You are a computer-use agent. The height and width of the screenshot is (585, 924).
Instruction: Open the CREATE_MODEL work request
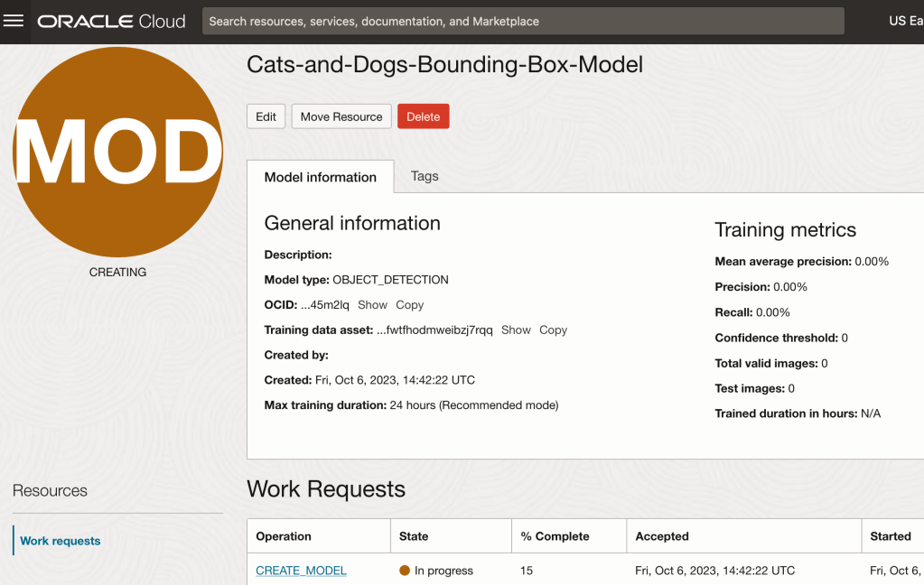point(301,571)
